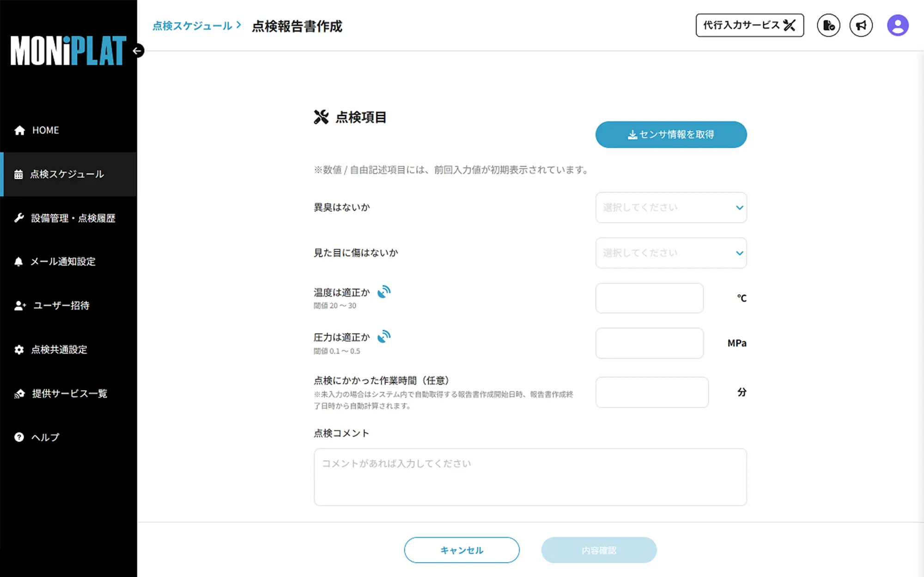924x577 pixels.
Task: Click the user-invite icon beside ユーザー招待
Action: pyautogui.click(x=18, y=305)
